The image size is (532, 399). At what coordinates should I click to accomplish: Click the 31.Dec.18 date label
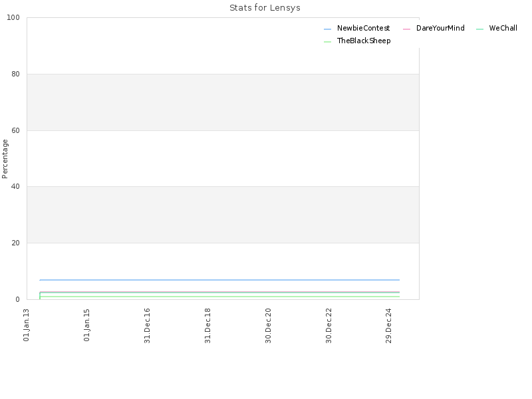point(207,326)
